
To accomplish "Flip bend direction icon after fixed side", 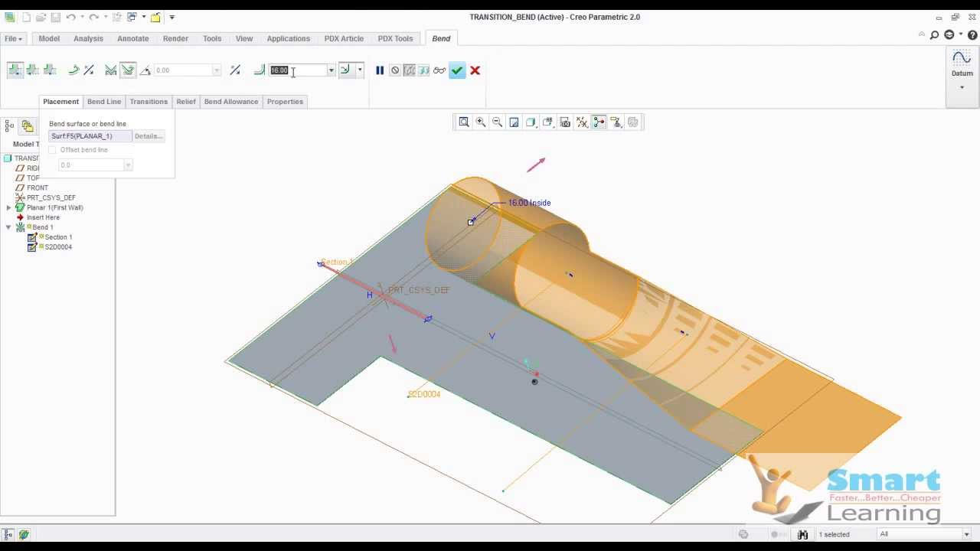I will coord(89,70).
